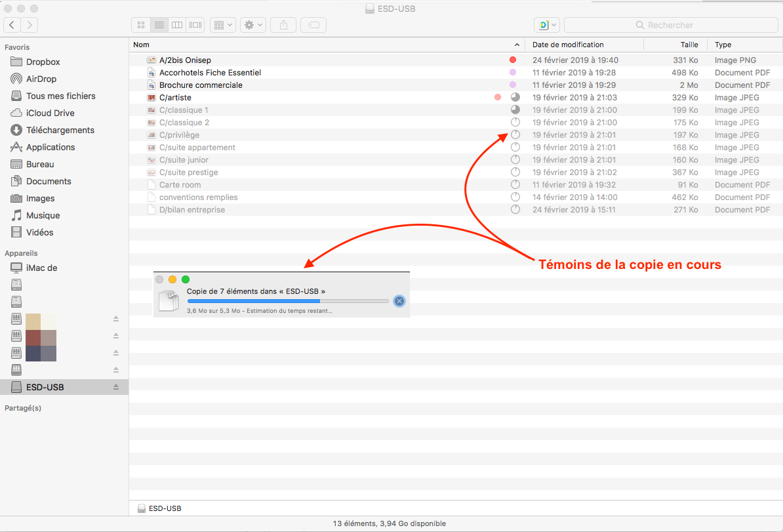Screen dimensions: 783x532
Task: Sort by Date de modification column
Action: [568, 45]
